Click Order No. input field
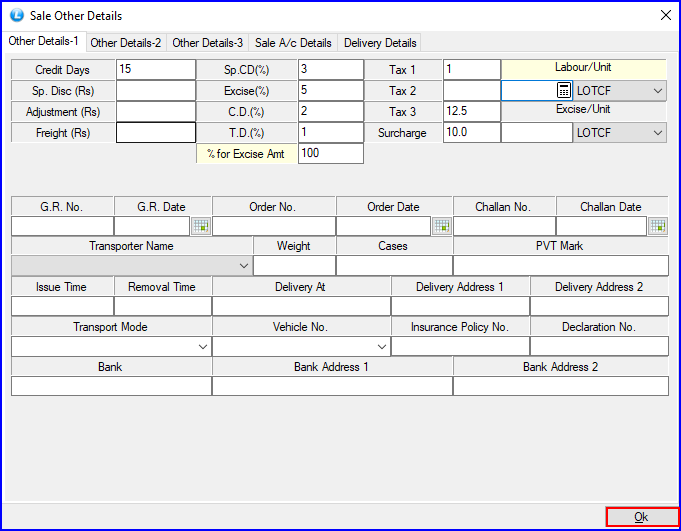The width and height of the screenshot is (681, 531). pos(274,226)
